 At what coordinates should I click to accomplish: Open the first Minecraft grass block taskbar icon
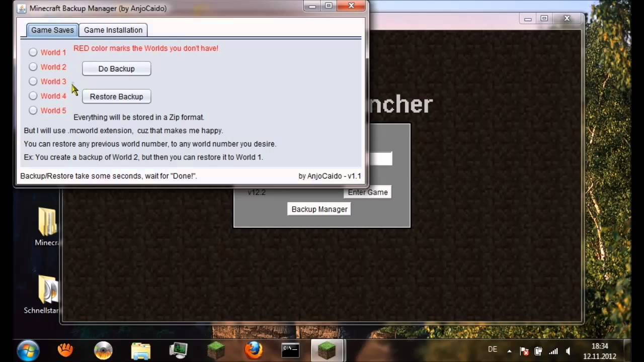pos(216,350)
